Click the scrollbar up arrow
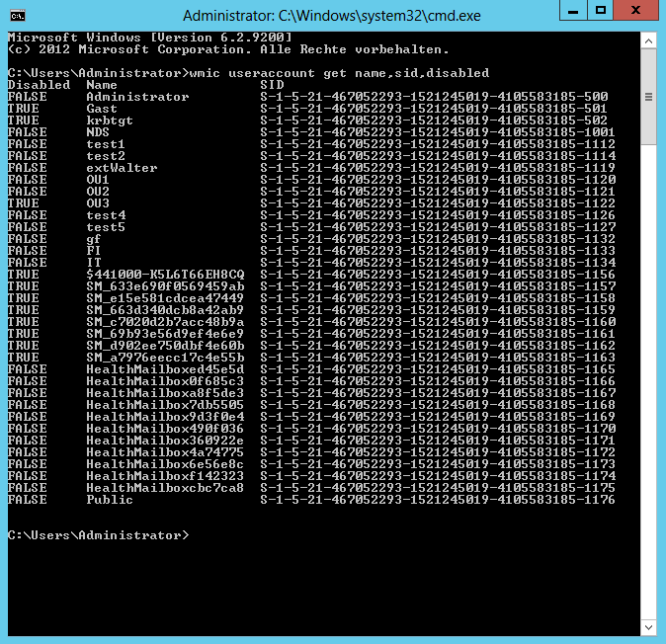 tap(649, 39)
